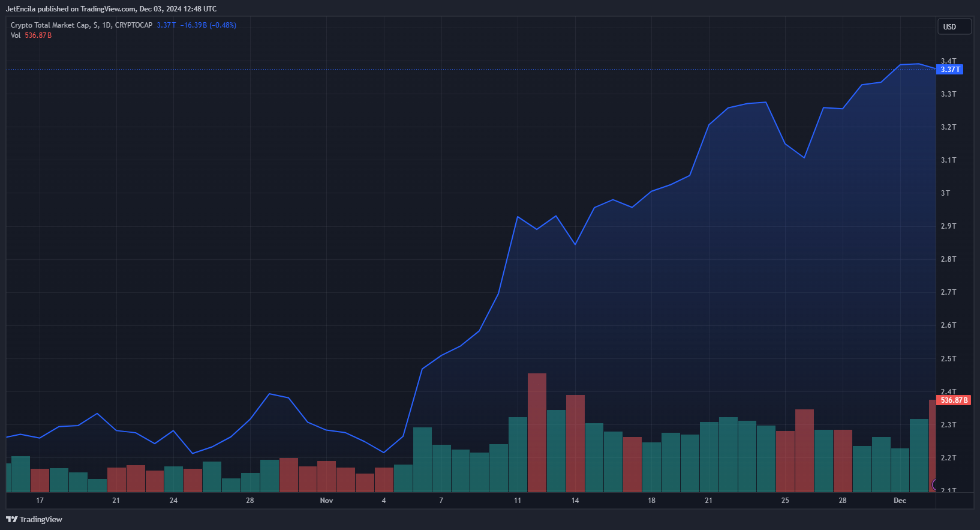Click the TradingView logo in the corner
This screenshot has height=530, width=980.
click(x=34, y=519)
